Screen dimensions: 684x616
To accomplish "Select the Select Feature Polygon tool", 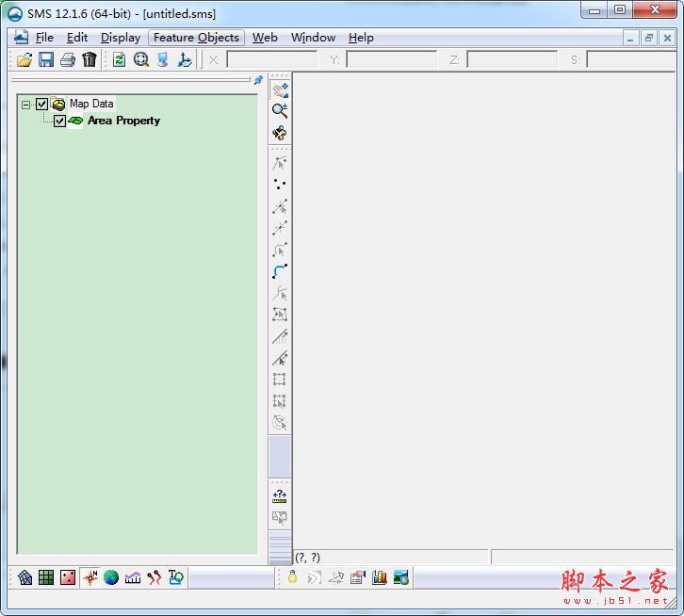I will (280, 315).
